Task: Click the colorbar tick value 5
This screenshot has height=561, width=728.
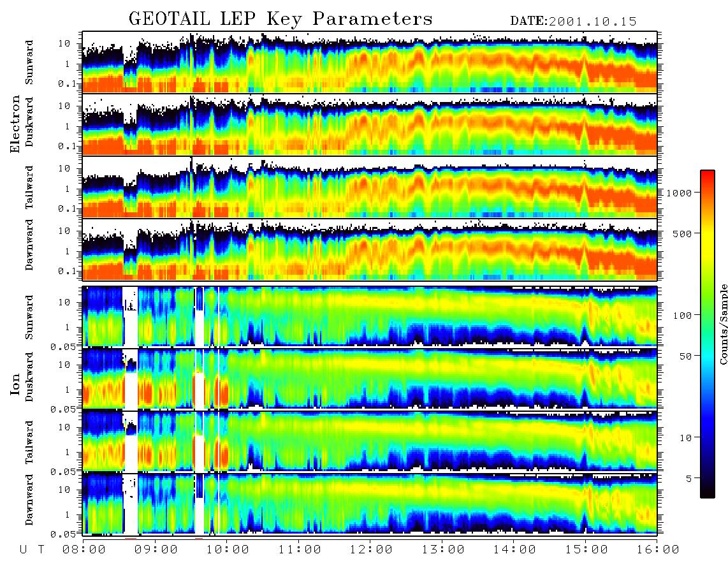Action: coord(689,478)
